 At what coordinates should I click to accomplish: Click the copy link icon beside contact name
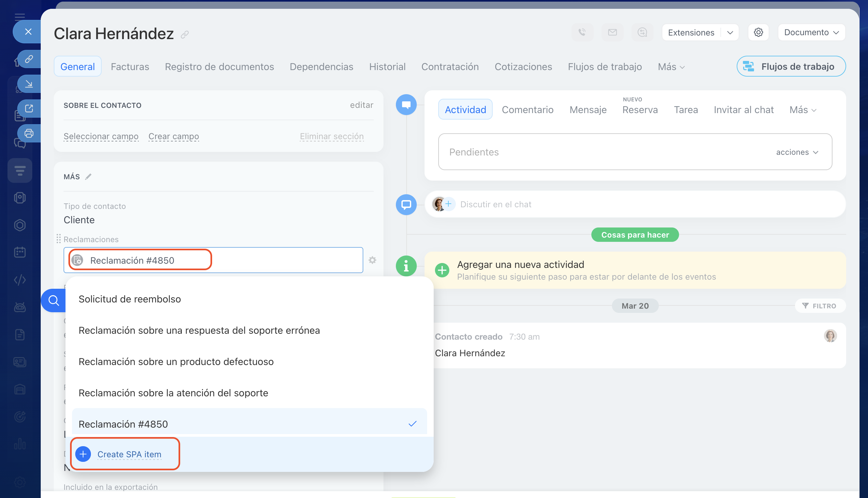tap(185, 35)
